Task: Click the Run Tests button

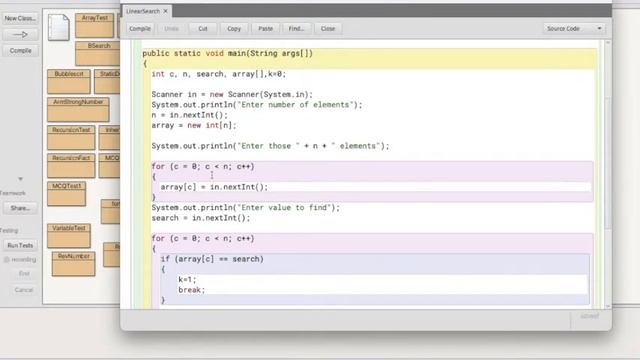Action: coord(20,245)
